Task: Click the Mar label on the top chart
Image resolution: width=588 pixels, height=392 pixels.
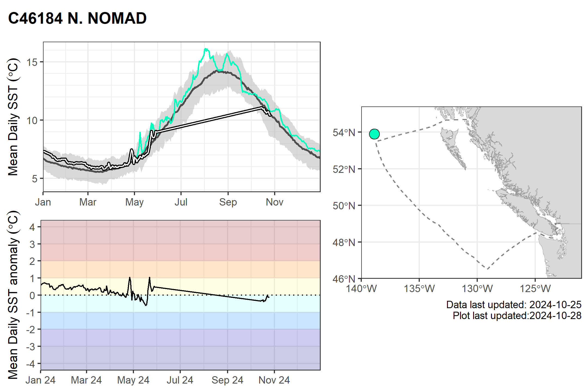Action: (x=88, y=202)
